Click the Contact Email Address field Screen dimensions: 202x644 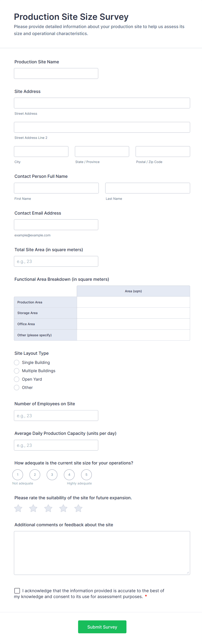(56, 225)
